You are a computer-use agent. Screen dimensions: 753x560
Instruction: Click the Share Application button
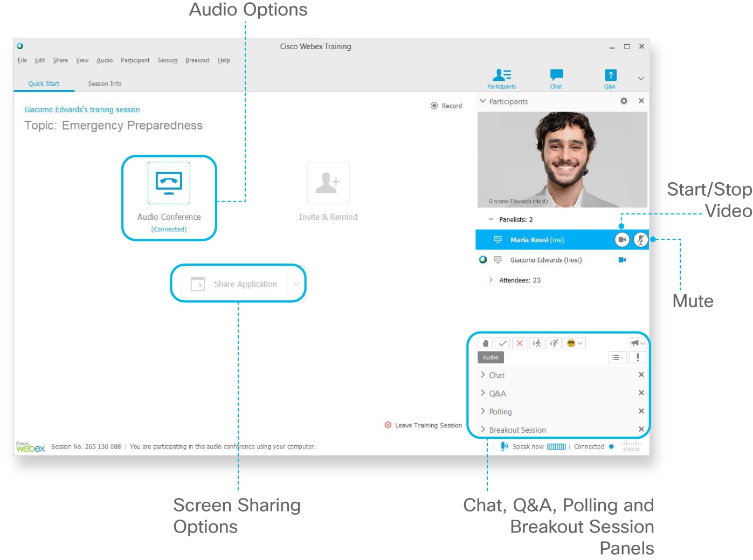click(x=234, y=284)
